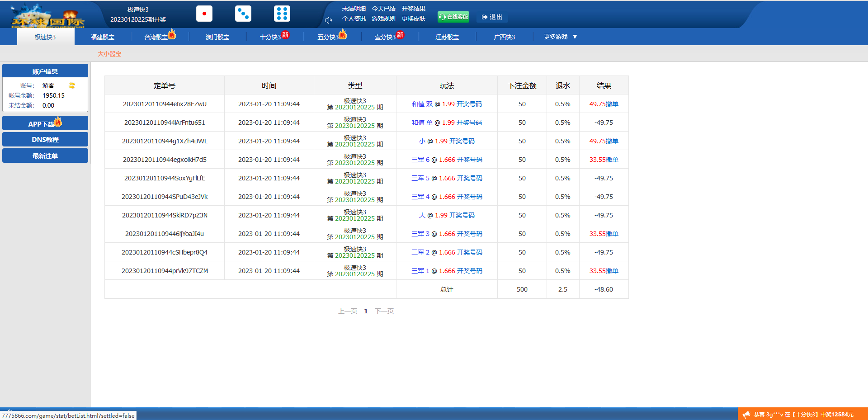Select the 十分快3 tab
868x420 pixels.
click(270, 37)
